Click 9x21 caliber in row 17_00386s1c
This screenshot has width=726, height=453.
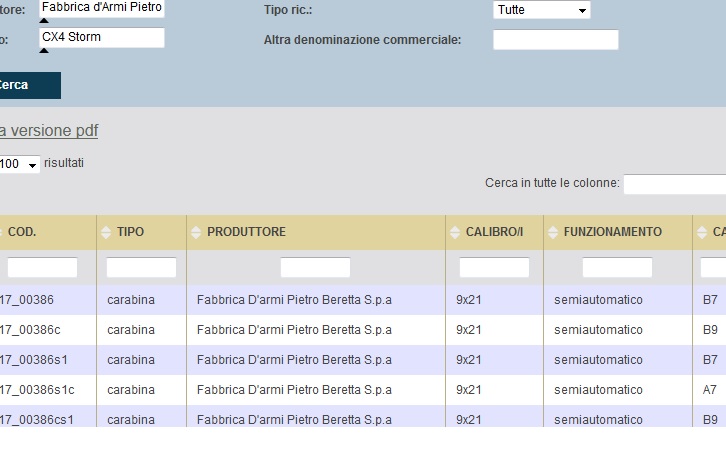(x=469, y=390)
